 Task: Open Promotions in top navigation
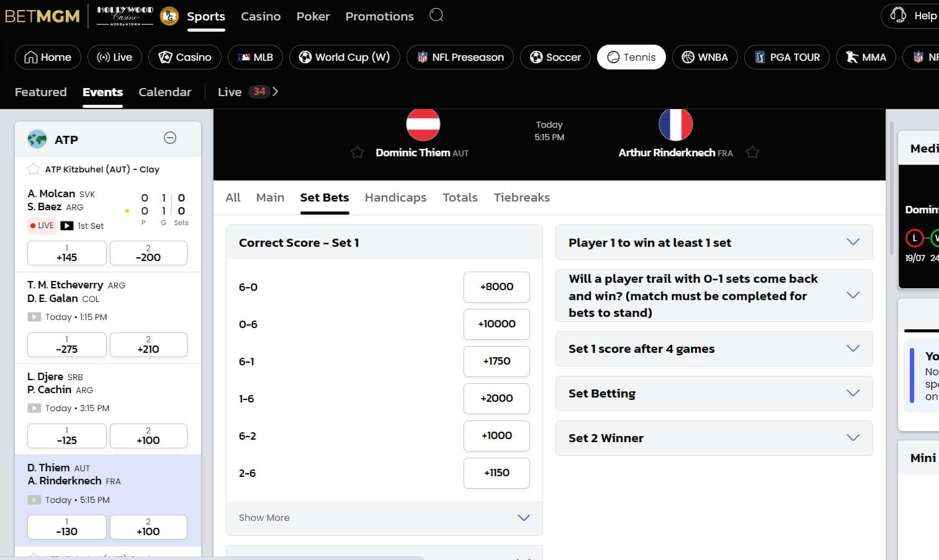[379, 16]
